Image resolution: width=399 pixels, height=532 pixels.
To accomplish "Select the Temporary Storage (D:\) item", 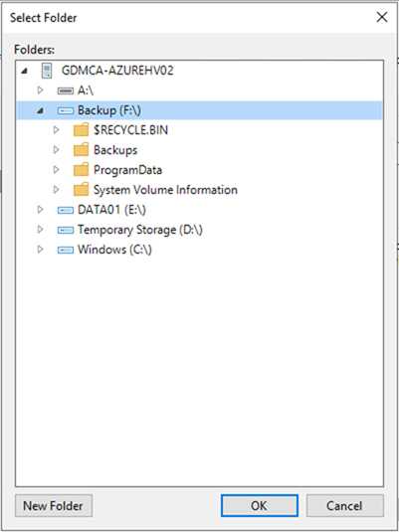I will [x=140, y=230].
